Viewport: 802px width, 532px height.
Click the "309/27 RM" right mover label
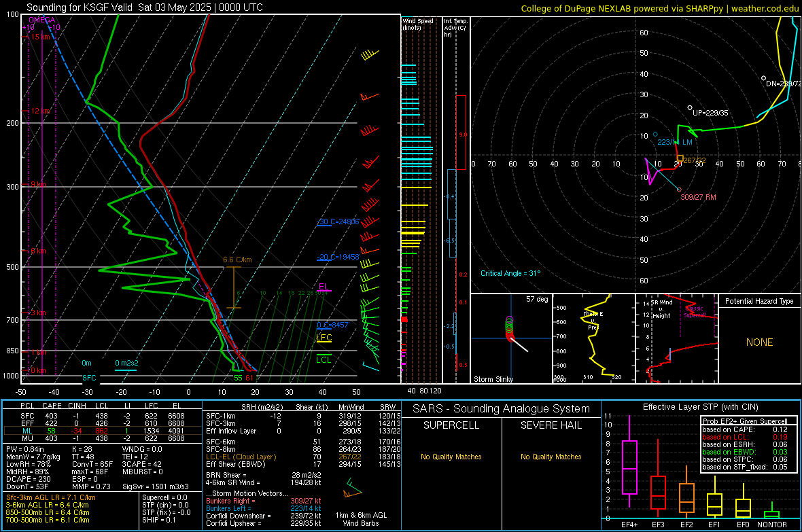click(x=698, y=197)
